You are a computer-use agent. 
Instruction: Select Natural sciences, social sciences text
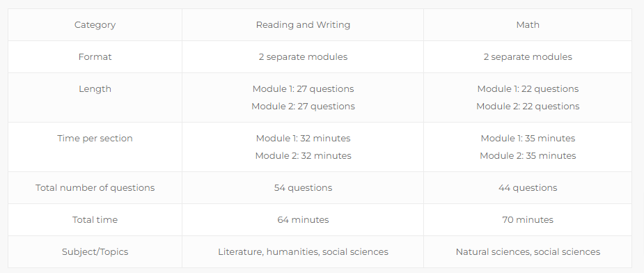coord(528,251)
